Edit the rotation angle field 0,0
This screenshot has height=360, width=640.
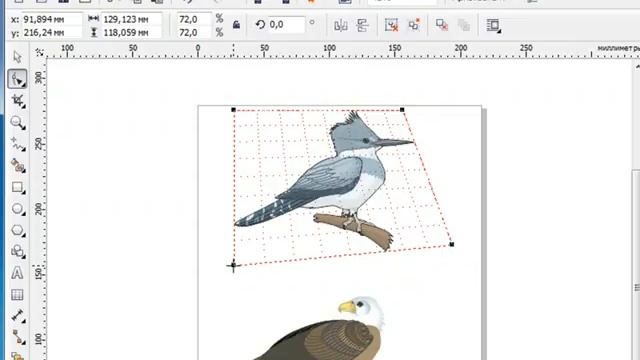[x=286, y=24]
